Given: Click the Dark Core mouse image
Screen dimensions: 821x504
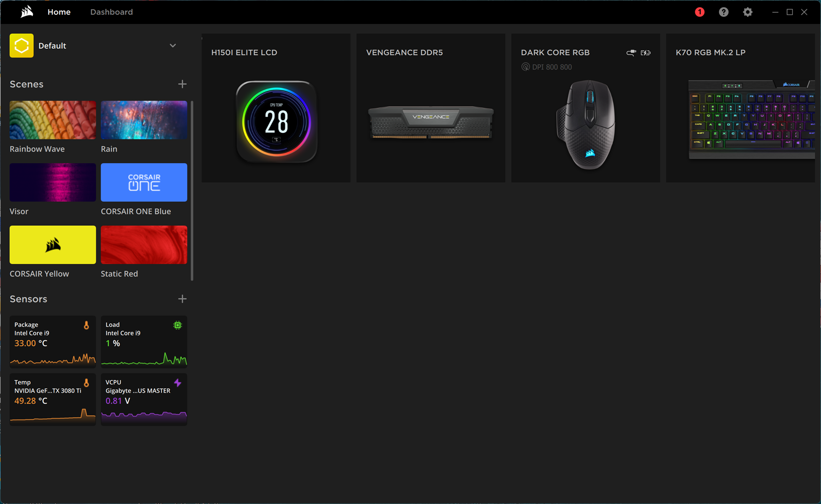Looking at the screenshot, I should [587, 125].
